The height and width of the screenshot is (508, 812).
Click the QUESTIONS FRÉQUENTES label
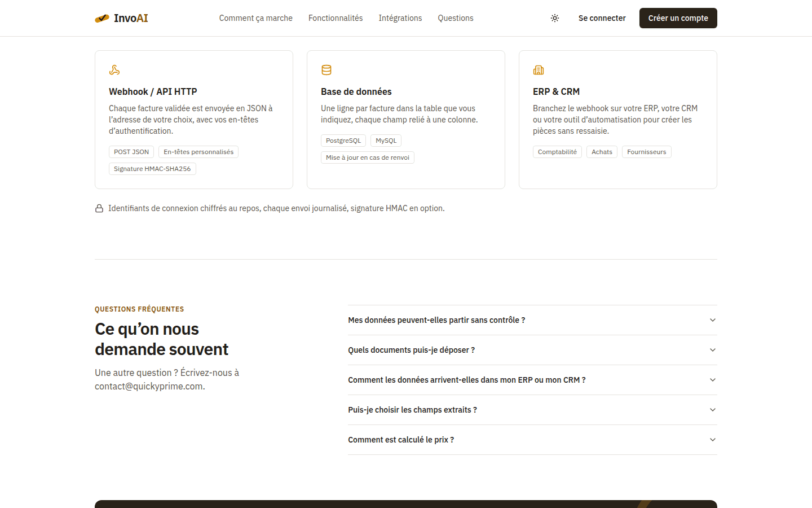(x=139, y=309)
